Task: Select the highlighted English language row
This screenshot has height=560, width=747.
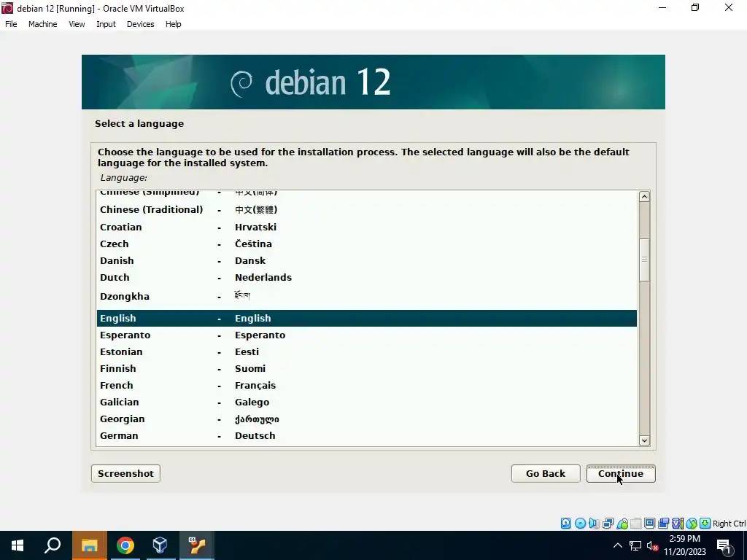Action: click(366, 318)
